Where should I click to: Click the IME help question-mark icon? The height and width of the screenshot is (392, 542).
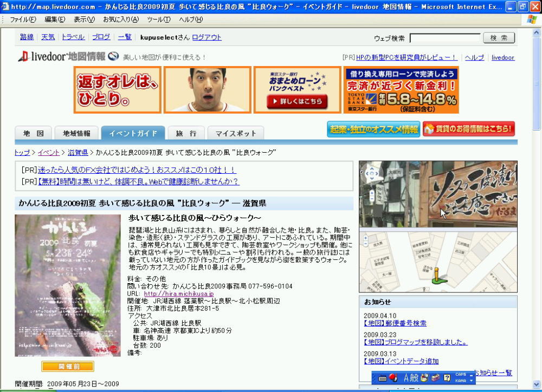(x=447, y=378)
